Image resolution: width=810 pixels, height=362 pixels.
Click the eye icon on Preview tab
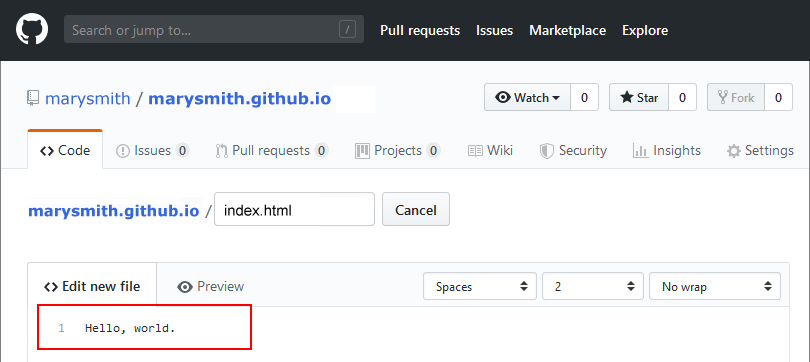click(x=184, y=287)
